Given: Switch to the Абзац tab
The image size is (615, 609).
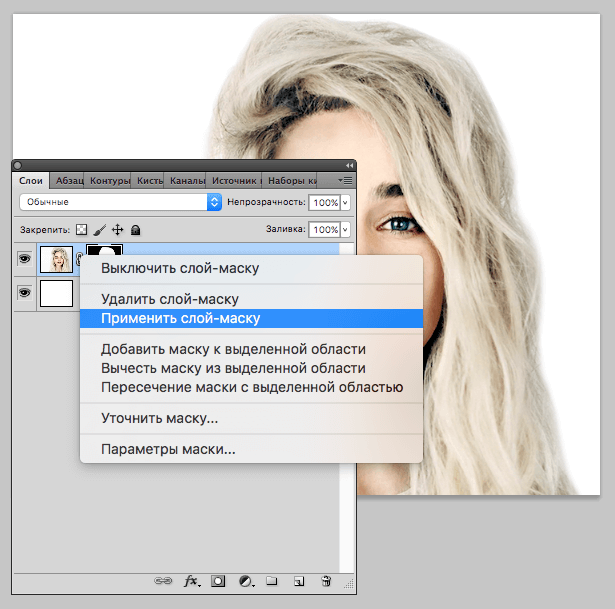Looking at the screenshot, I should tap(69, 181).
